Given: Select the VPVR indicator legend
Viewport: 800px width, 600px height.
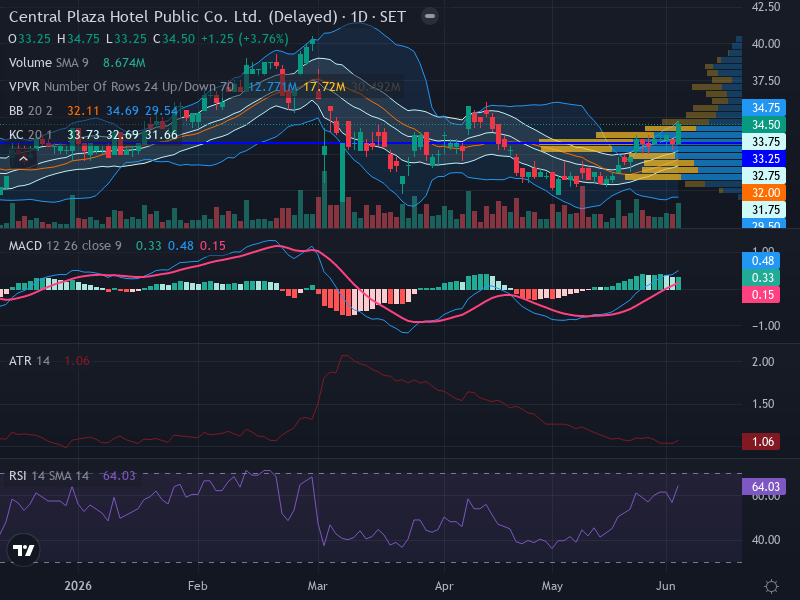Looking at the screenshot, I should 121,87.
